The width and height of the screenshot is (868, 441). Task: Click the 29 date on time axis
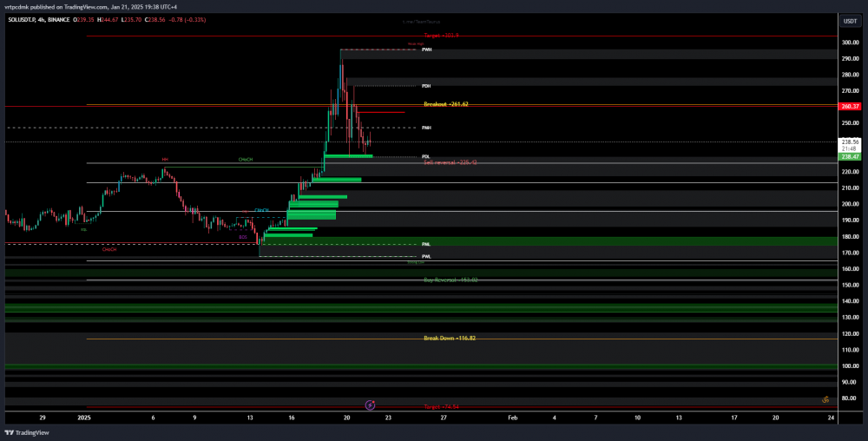coord(42,418)
